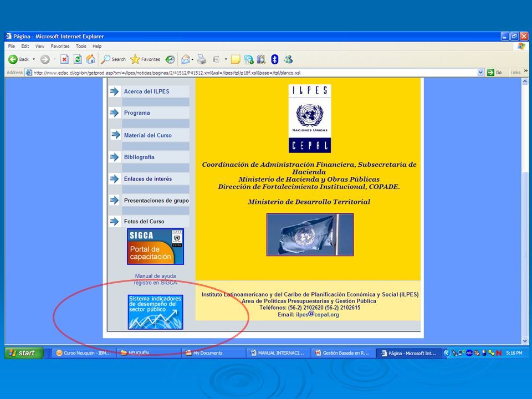Switch to Gestión Basada en R taskbar item
This screenshot has width=532, height=399.
point(343,353)
